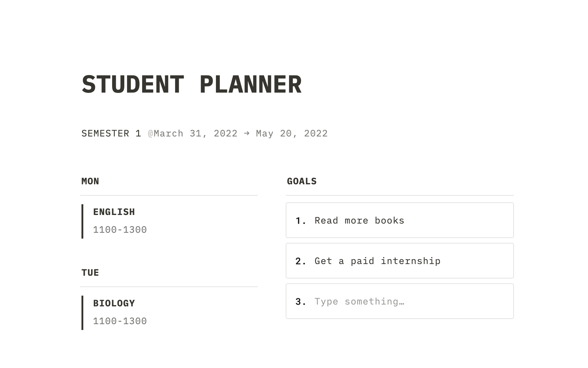
Task: Click the number 3 list marker
Action: pyautogui.click(x=300, y=302)
